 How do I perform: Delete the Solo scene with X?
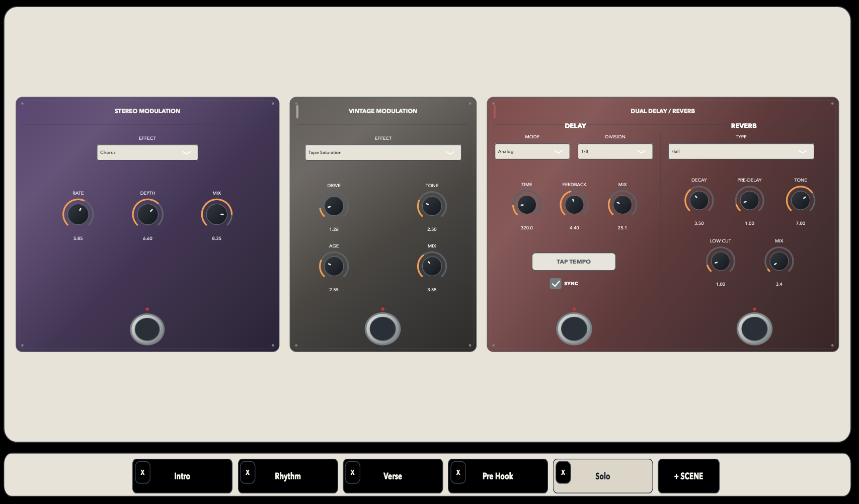pos(563,472)
